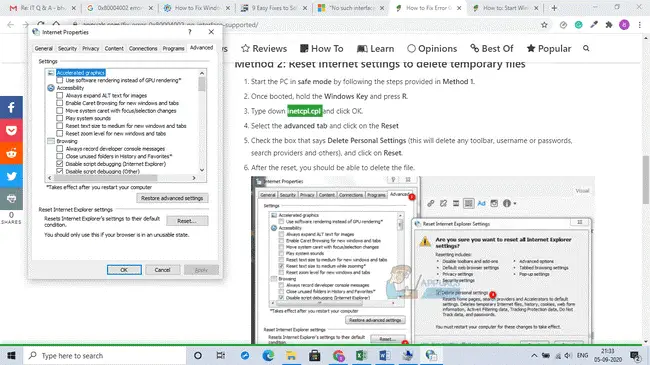Enable Use software rendering instead of GPU rendering
This screenshot has height=365, width=650.
[x=60, y=80]
